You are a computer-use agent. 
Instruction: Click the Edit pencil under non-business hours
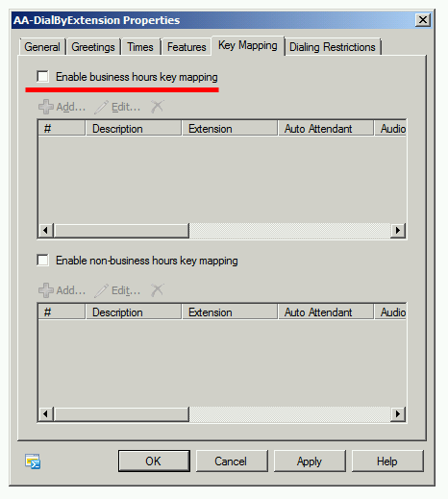click(x=101, y=290)
